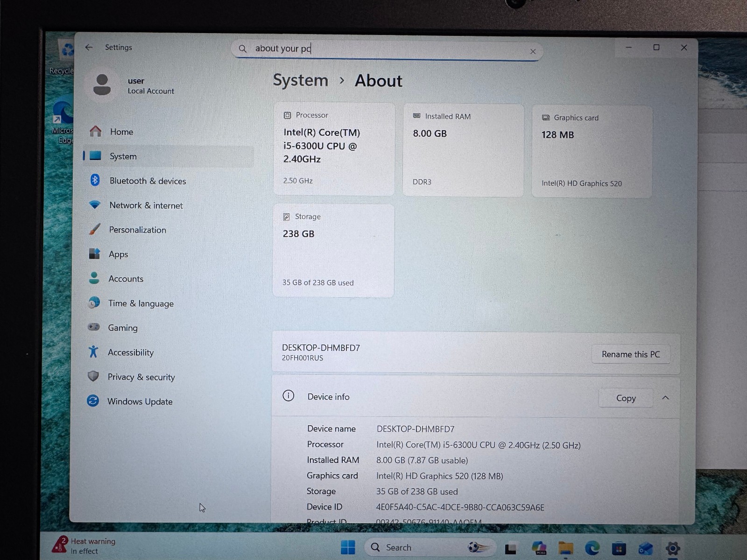The image size is (747, 560).
Task: Click the Device ID value 4E0F5A40-C5AC
Action: [x=460, y=507]
